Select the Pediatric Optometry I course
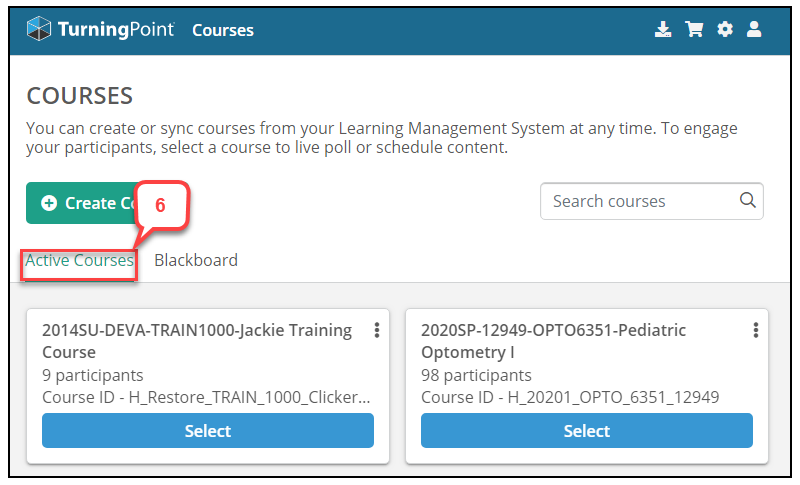The height and width of the screenshot is (485, 800). point(587,431)
